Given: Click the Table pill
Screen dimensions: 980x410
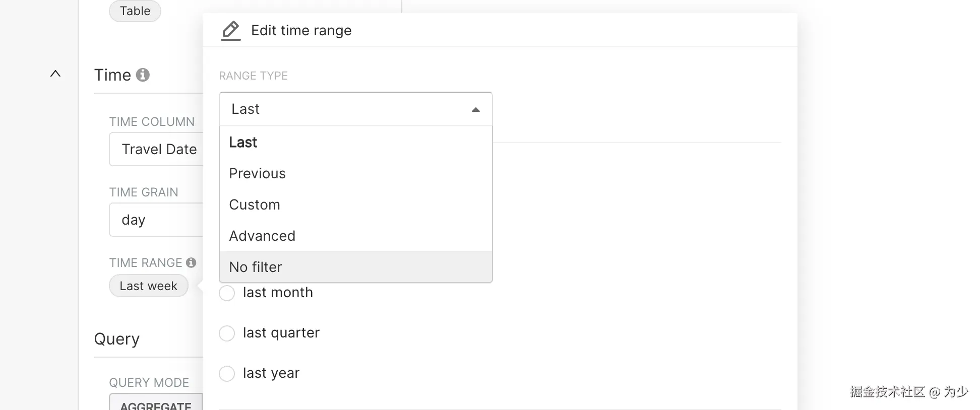Looking at the screenshot, I should (x=135, y=11).
